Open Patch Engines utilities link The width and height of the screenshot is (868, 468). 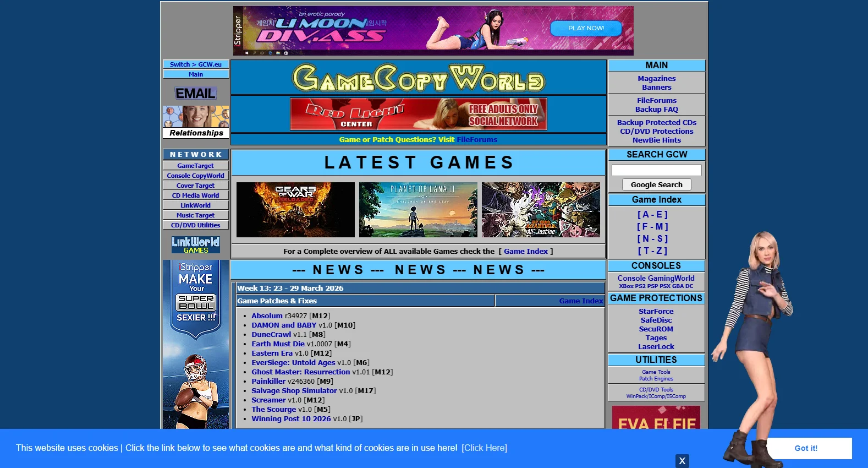[x=656, y=379]
